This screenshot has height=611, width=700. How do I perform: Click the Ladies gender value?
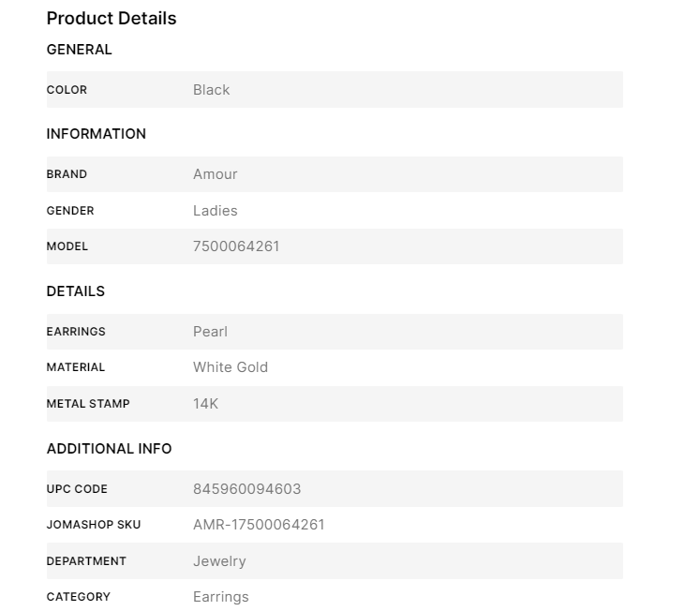click(x=215, y=211)
